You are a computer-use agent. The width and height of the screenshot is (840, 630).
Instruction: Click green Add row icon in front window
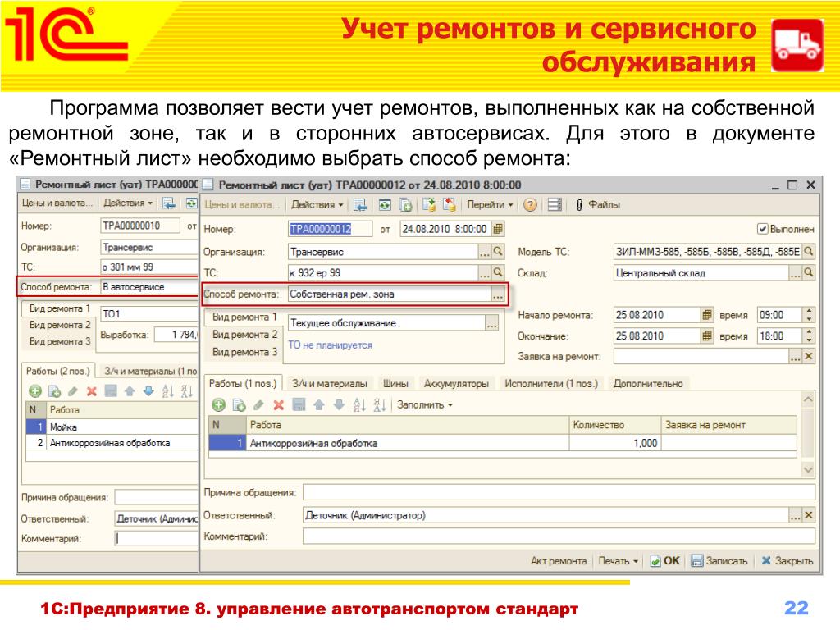(x=218, y=405)
